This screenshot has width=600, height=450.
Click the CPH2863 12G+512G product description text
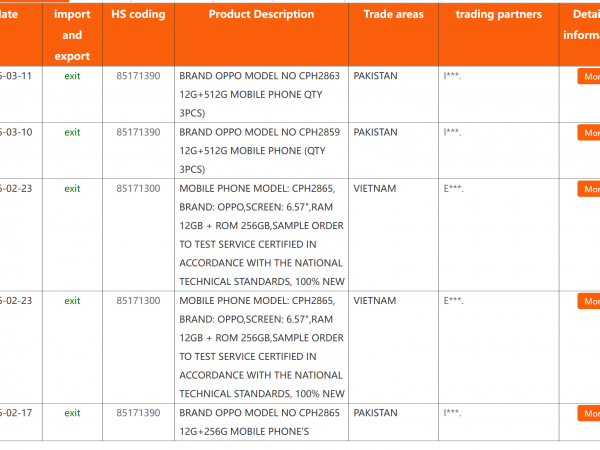[x=259, y=95]
